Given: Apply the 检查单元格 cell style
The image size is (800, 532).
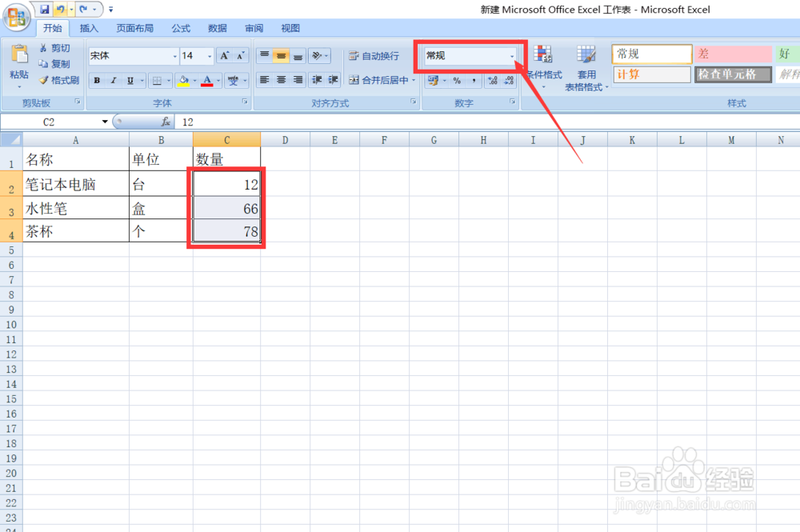Looking at the screenshot, I should pos(733,74).
